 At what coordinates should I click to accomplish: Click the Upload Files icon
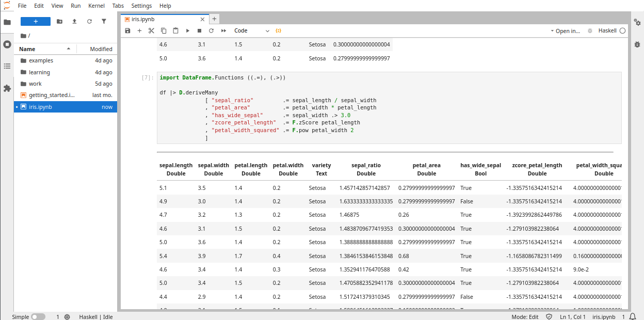click(x=74, y=21)
